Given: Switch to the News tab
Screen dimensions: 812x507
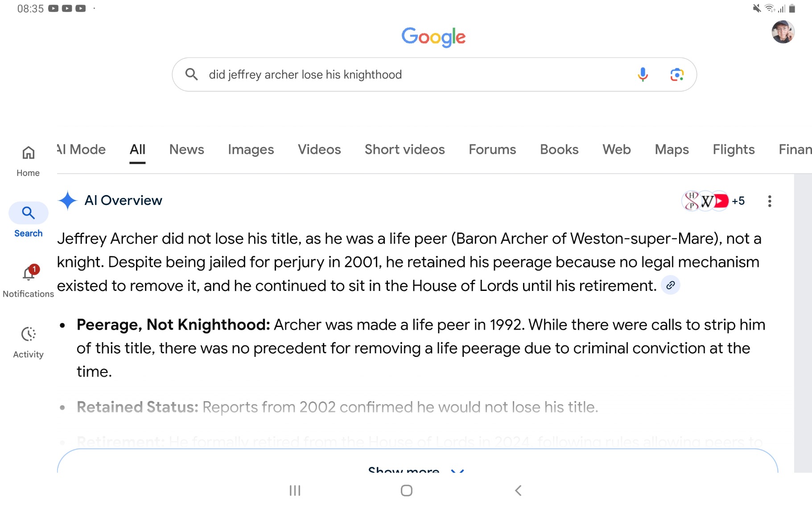Looking at the screenshot, I should (x=186, y=150).
